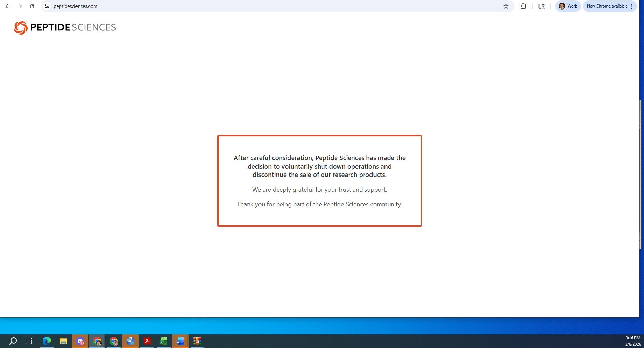Reload the peptidesciences.com page
The image size is (644, 348).
32,6
